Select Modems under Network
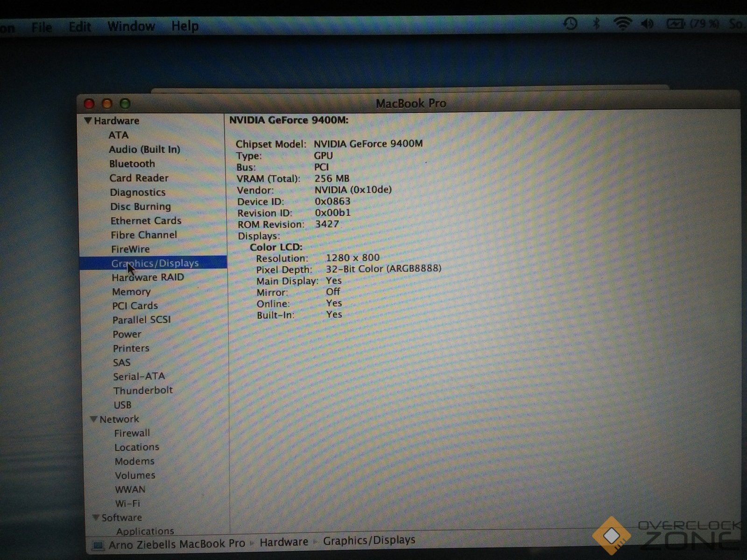Viewport: 747px width, 560px height. [x=134, y=461]
